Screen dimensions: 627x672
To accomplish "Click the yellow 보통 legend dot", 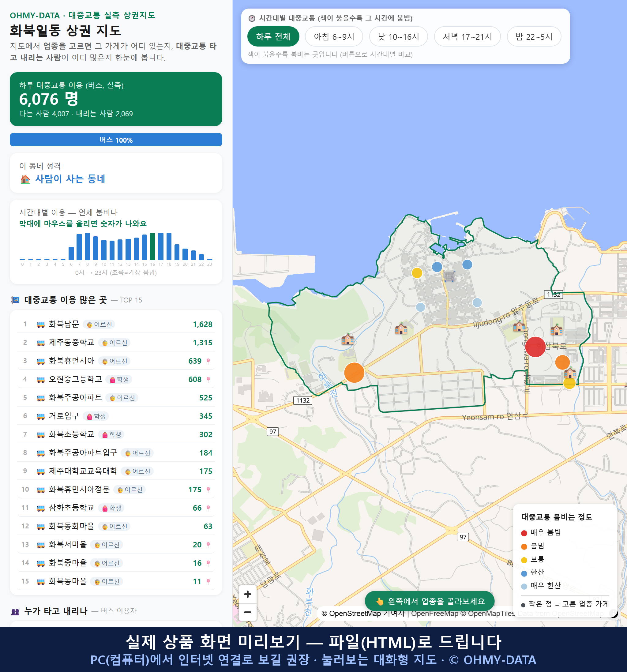I will [524, 560].
